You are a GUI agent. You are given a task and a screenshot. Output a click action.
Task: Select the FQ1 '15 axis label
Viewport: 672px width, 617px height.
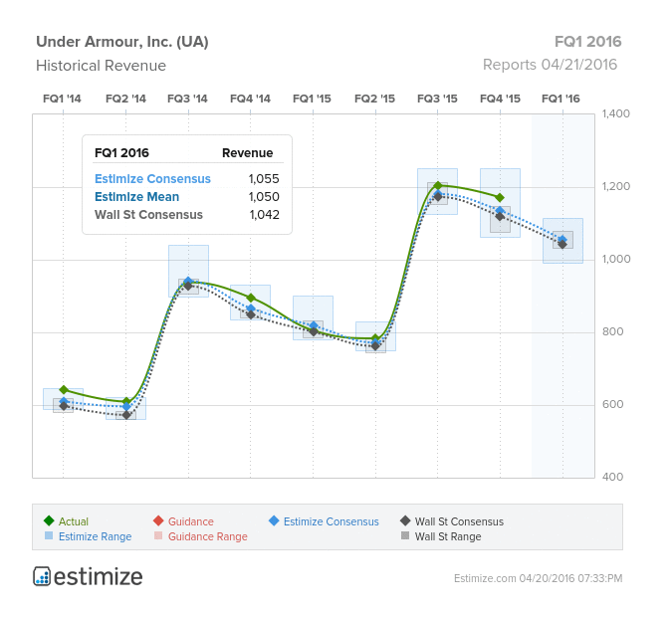(312, 99)
